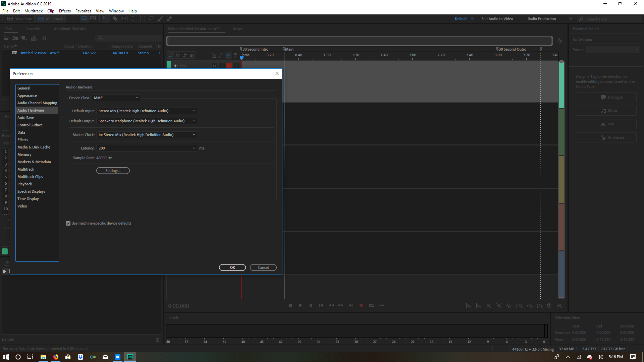Screen dimensions: 644x362
Task: Click the 30 Second Outro marker
Action: point(512,49)
